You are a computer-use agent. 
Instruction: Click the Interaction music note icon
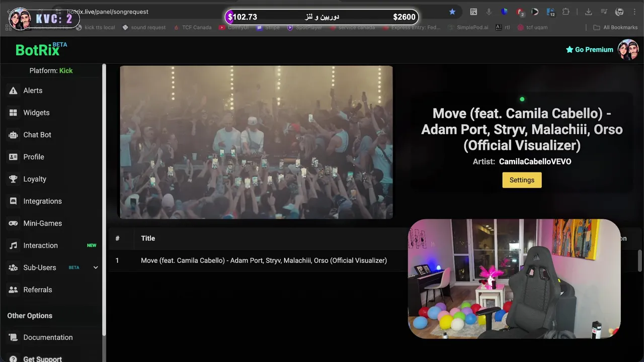tap(13, 245)
